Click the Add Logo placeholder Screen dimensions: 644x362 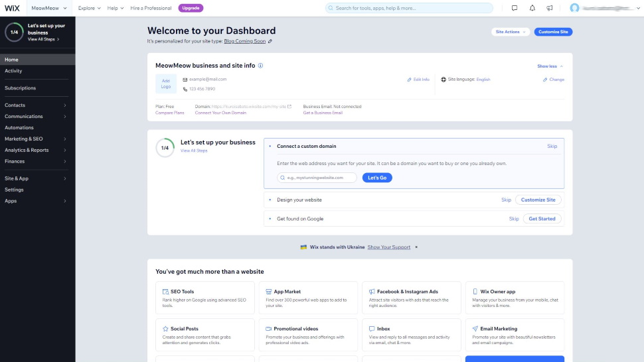click(166, 84)
